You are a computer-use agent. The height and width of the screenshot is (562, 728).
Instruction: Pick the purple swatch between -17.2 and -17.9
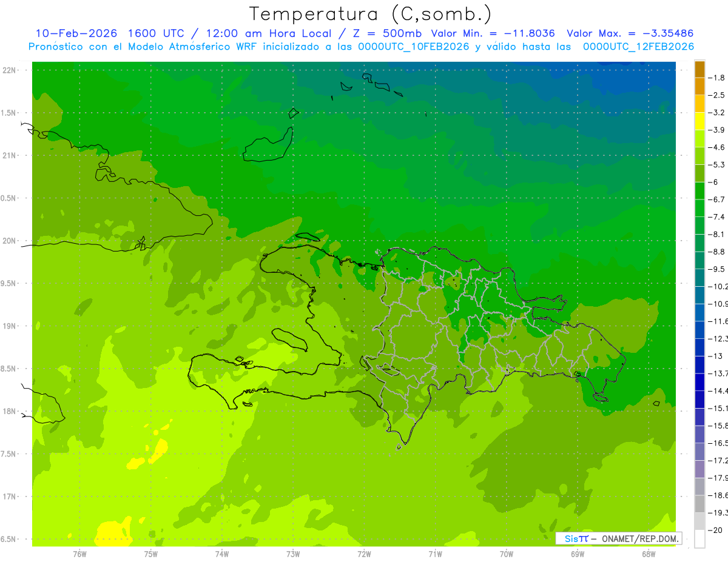699,469
